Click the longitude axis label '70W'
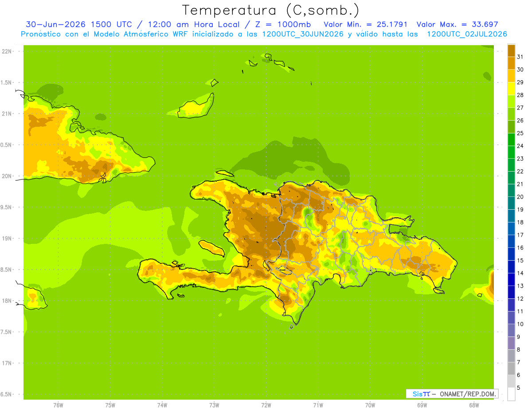This screenshot has height=411, width=532. point(370,405)
